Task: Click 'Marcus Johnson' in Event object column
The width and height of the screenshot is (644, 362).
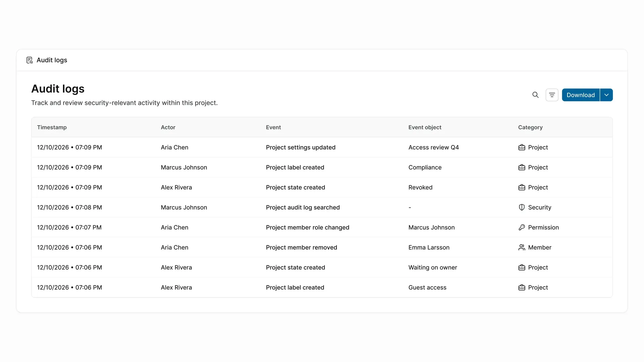Action: (x=431, y=227)
